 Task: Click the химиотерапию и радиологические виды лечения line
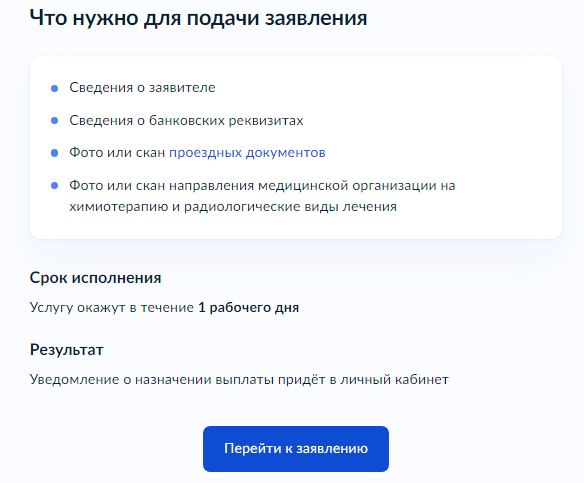(x=233, y=206)
